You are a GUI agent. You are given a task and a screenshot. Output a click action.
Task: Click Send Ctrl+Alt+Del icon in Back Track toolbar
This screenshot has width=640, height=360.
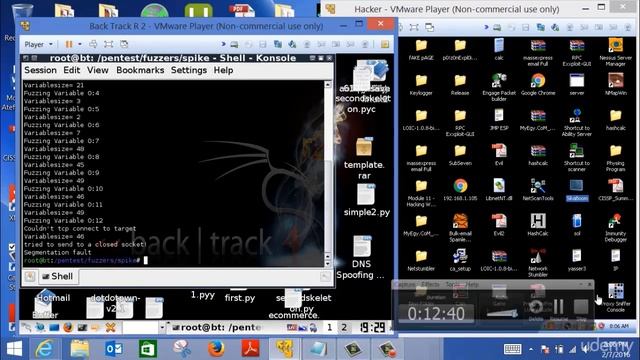(93, 44)
